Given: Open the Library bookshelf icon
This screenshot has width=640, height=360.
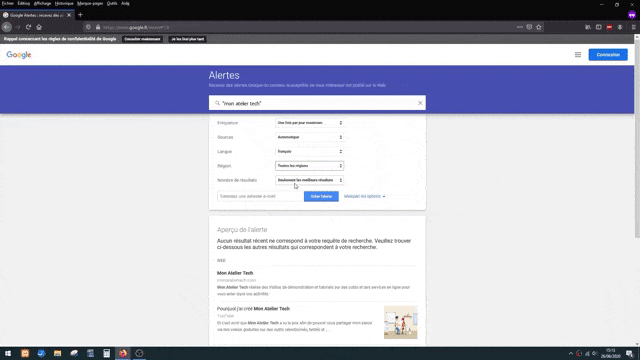Looking at the screenshot, I should coord(588,27).
